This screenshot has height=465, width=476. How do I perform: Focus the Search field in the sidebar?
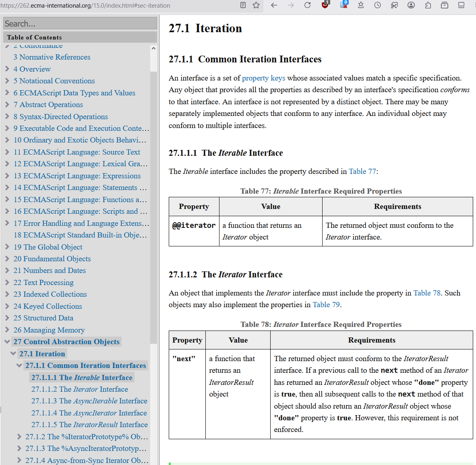[x=80, y=23]
